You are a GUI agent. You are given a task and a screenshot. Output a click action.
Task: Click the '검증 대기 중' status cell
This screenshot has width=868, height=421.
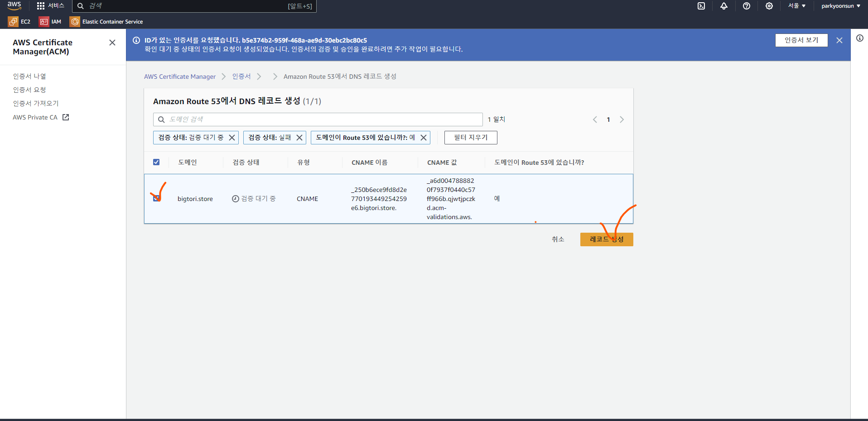click(x=254, y=199)
